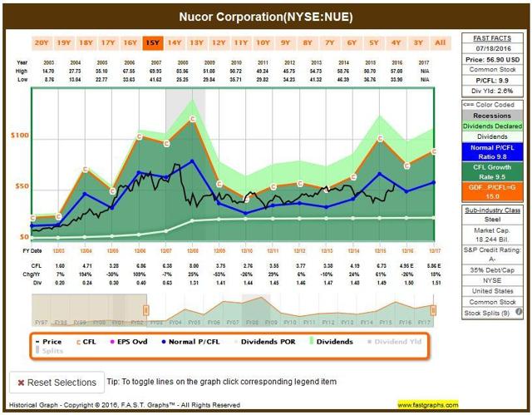Choose the 7Y time range
The height and width of the screenshot is (415, 532).
[x=329, y=42]
